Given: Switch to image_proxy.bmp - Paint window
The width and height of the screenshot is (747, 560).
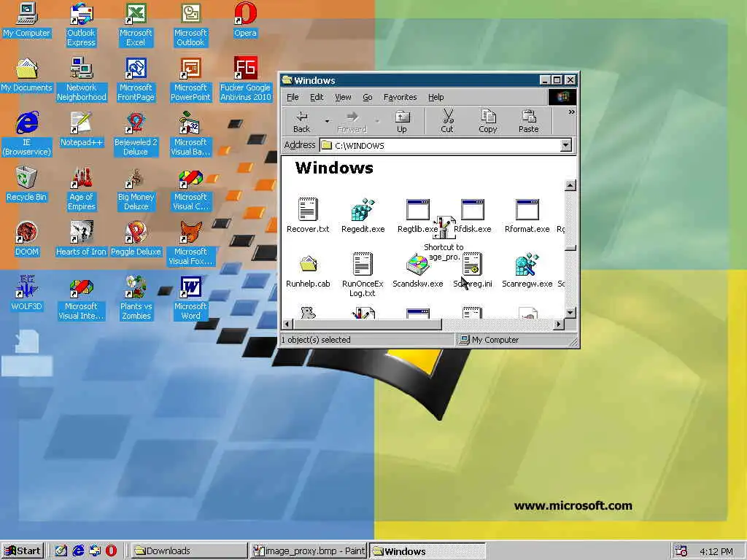Looking at the screenshot, I should (x=309, y=551).
